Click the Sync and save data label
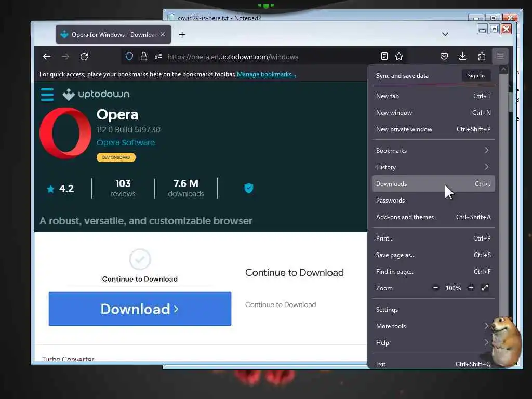Image resolution: width=532 pixels, height=399 pixels. [x=402, y=76]
